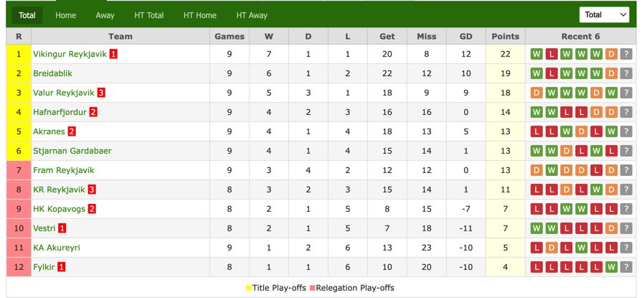Open the Hafnarfjordur team link

point(60,112)
